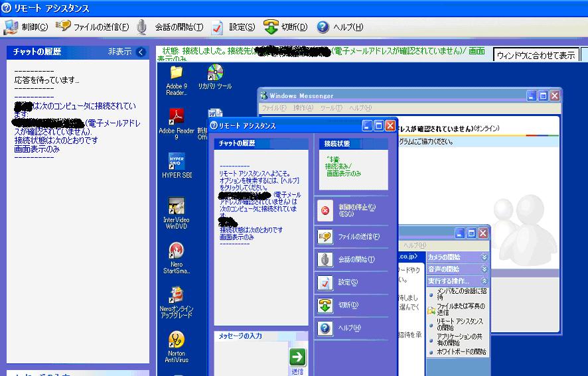The width and height of the screenshot is (588, 376).
Task: Click the 切断 phone icon in top toolbar
Action: (x=271, y=27)
